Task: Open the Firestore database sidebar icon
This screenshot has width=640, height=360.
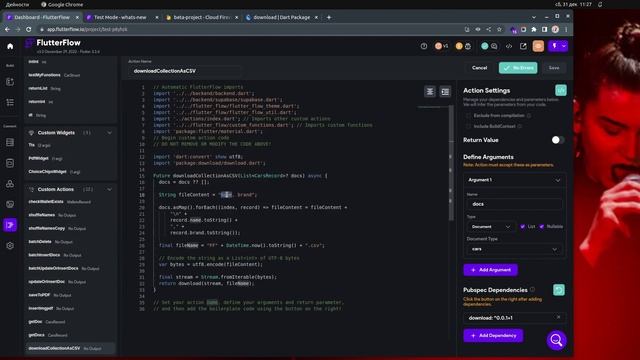Action: coord(10,142)
